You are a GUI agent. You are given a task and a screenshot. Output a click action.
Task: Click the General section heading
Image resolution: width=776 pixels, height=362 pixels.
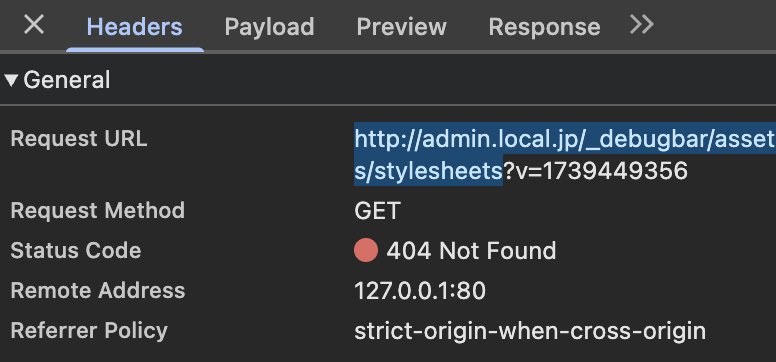click(66, 80)
